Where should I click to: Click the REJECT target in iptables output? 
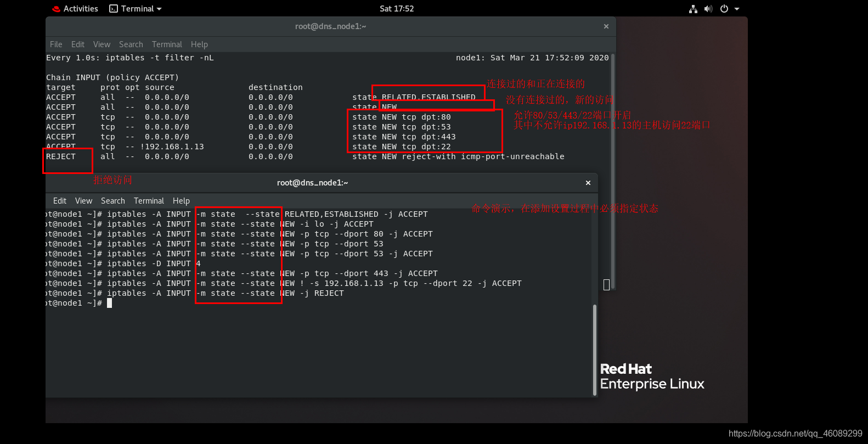click(61, 156)
